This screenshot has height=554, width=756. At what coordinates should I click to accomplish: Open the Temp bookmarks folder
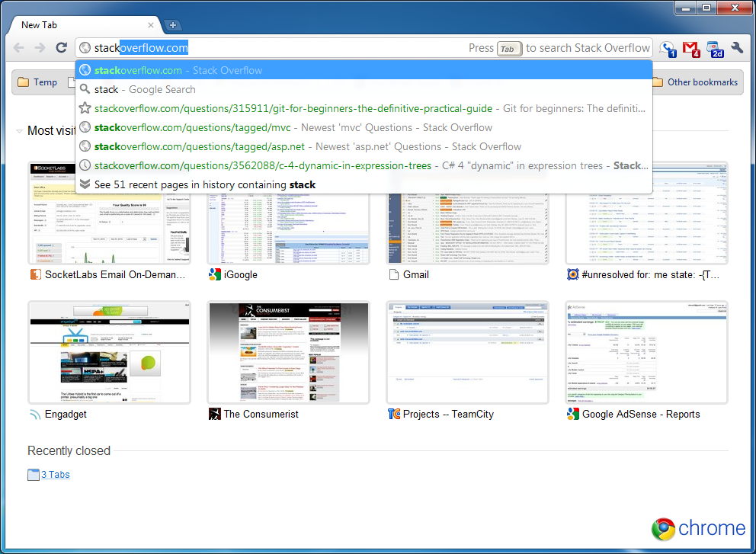tap(37, 82)
